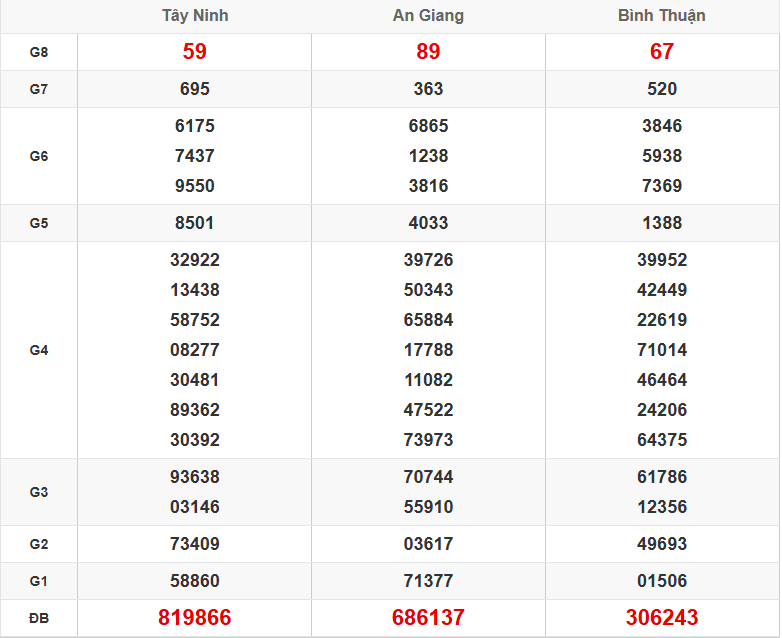Viewport: 782px width, 638px height.
Task: Select the An Giang column header
Action: (428, 16)
